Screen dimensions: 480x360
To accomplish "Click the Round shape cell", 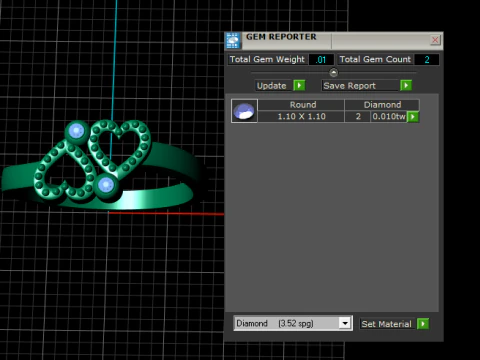I will pos(301,105).
